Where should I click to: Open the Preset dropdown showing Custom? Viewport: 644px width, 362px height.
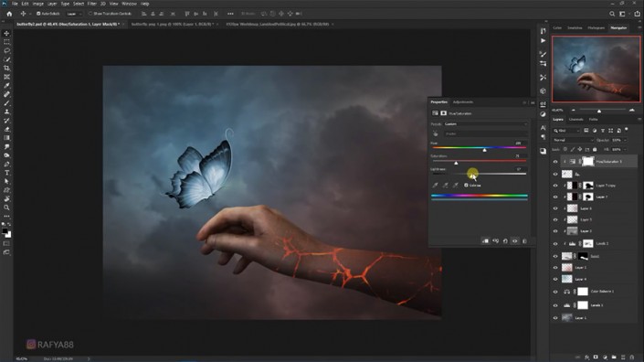click(485, 124)
